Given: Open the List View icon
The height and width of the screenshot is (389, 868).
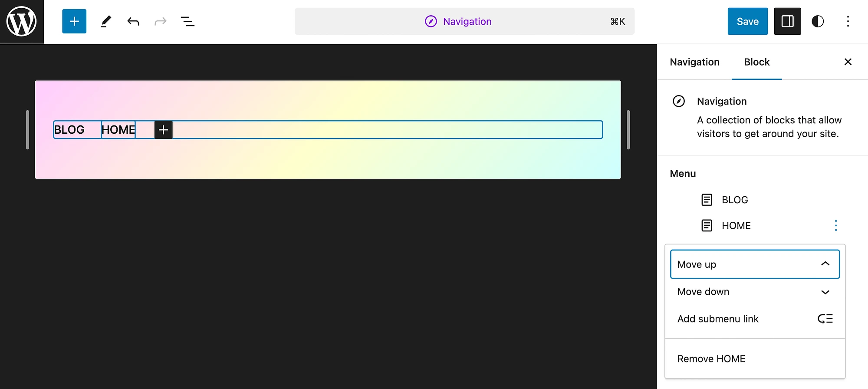Looking at the screenshot, I should click(x=187, y=21).
